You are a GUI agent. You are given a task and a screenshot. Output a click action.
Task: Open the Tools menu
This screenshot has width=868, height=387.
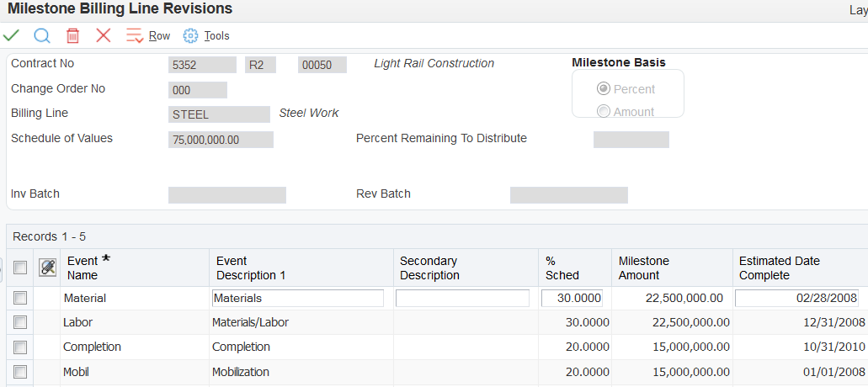pyautogui.click(x=216, y=35)
